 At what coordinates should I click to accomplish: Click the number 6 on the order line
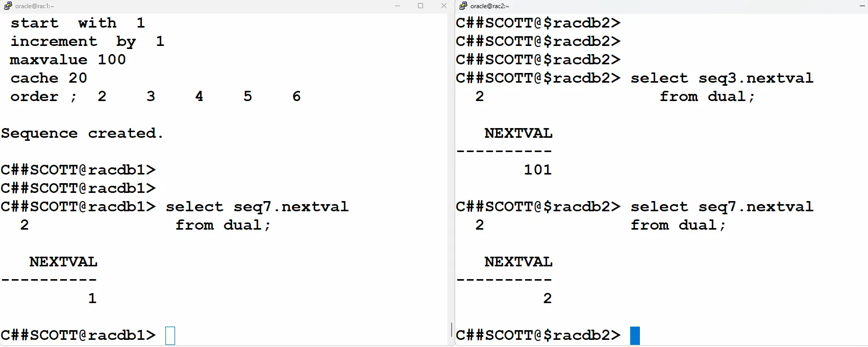pos(296,96)
